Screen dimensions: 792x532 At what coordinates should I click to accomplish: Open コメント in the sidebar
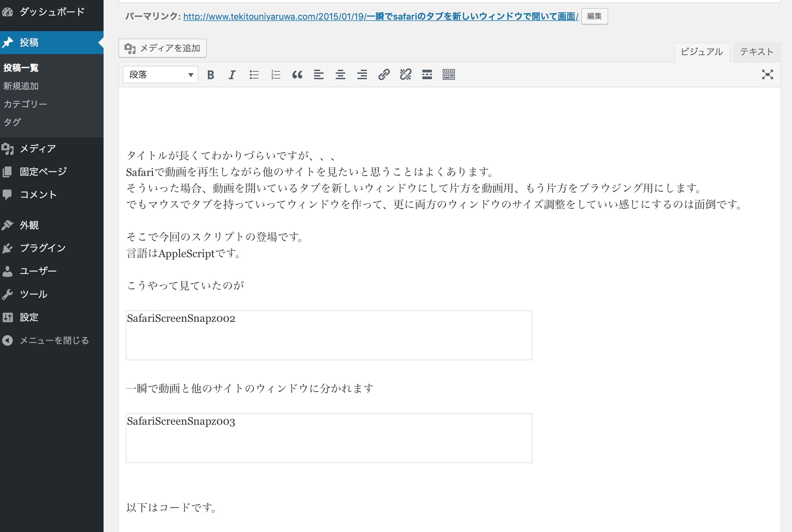(x=51, y=195)
